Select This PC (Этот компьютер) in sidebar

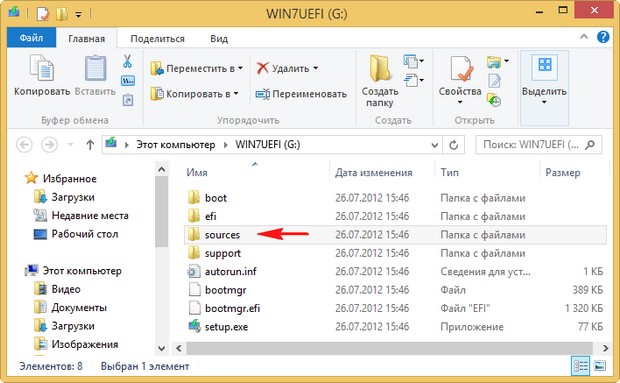73,271
